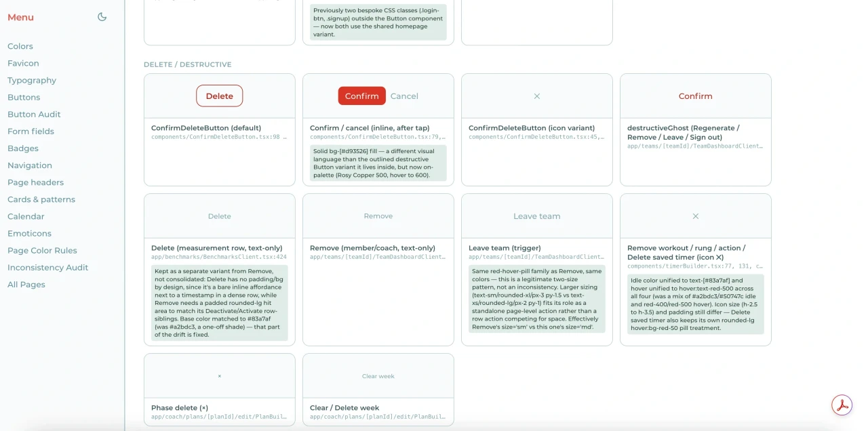Open the Buttons section
Image resolution: width=868 pixels, height=431 pixels.
(24, 97)
